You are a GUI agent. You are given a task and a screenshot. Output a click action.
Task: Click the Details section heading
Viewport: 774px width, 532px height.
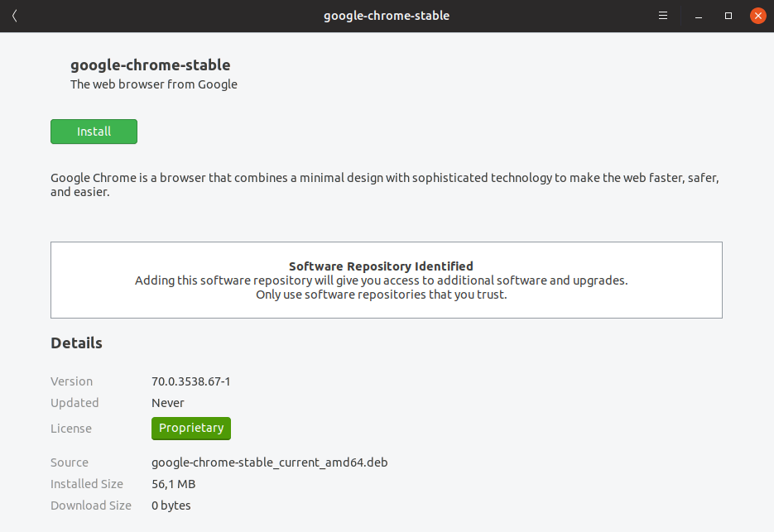(76, 343)
